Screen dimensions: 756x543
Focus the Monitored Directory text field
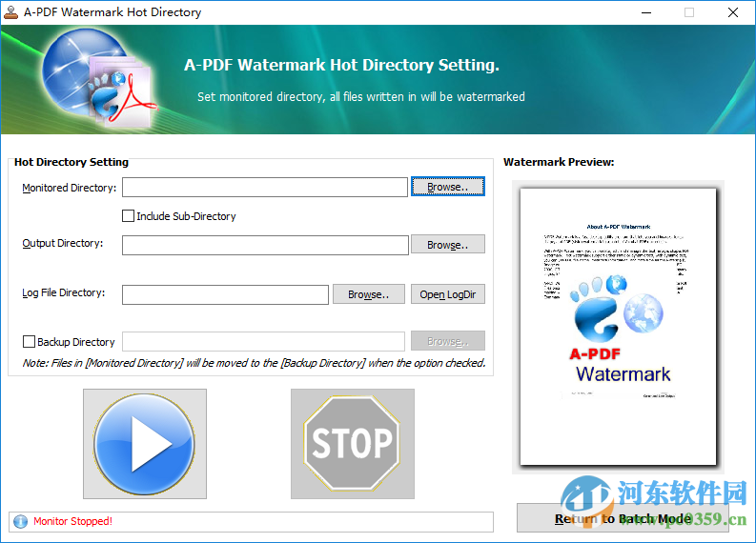coord(265,187)
